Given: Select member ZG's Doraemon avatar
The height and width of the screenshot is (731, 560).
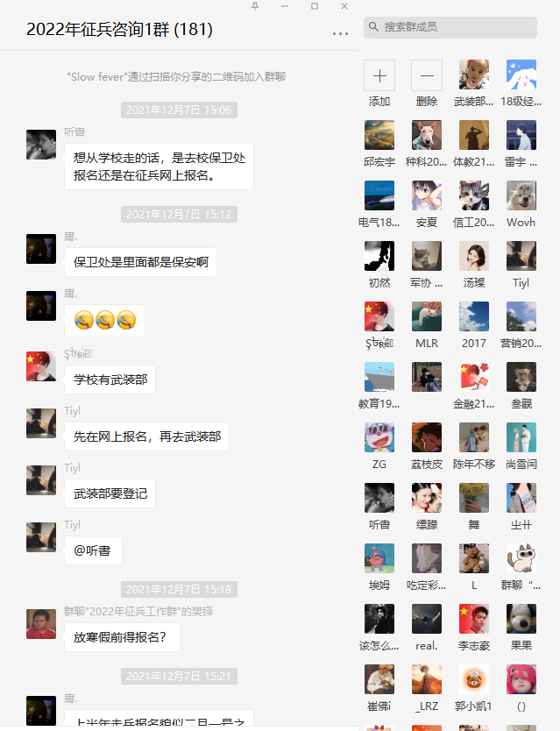Looking at the screenshot, I should (x=379, y=437).
